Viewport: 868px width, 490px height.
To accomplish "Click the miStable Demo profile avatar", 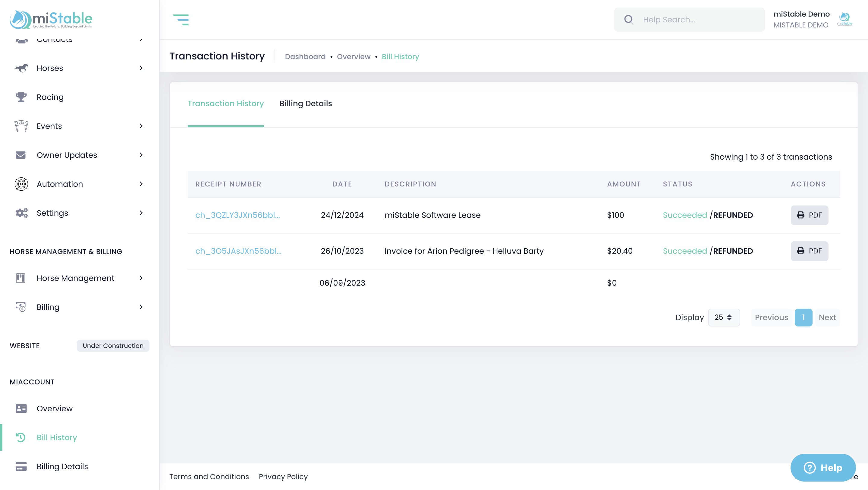I will (844, 19).
